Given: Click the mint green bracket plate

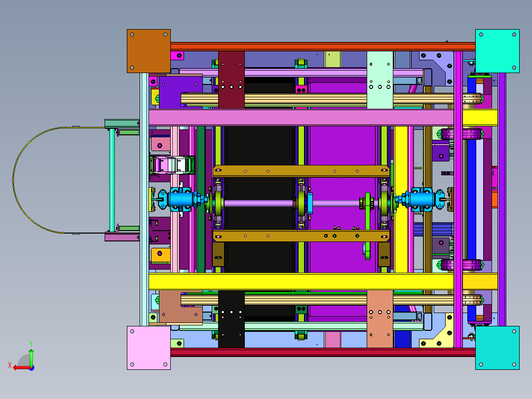Looking at the screenshot, I should pyautogui.click(x=380, y=80).
